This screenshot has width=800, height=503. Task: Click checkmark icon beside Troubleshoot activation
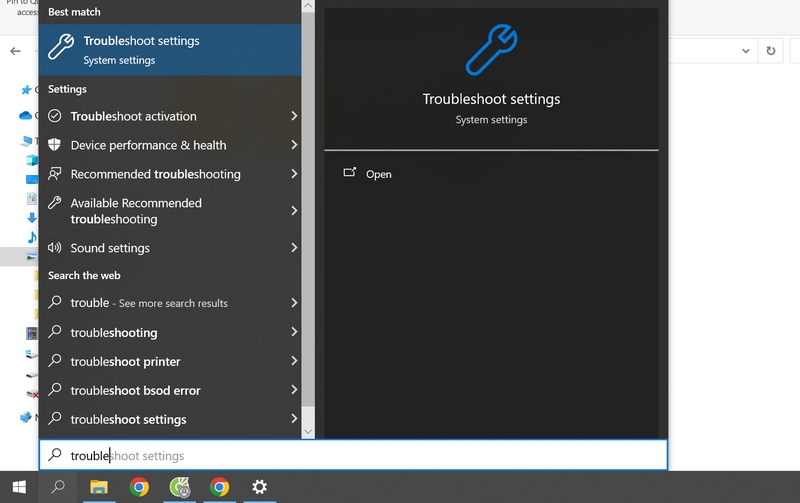pyautogui.click(x=55, y=116)
